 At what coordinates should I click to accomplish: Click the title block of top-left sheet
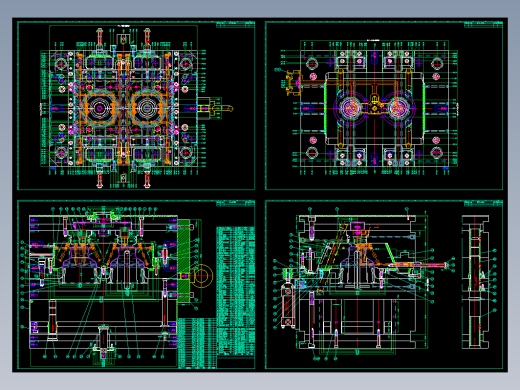click(236, 24)
